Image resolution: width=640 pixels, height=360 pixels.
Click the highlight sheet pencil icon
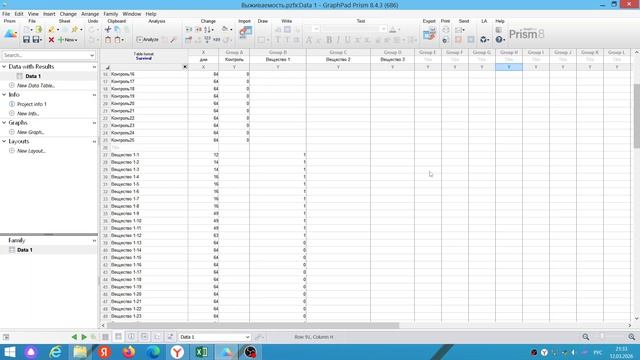point(53,29)
